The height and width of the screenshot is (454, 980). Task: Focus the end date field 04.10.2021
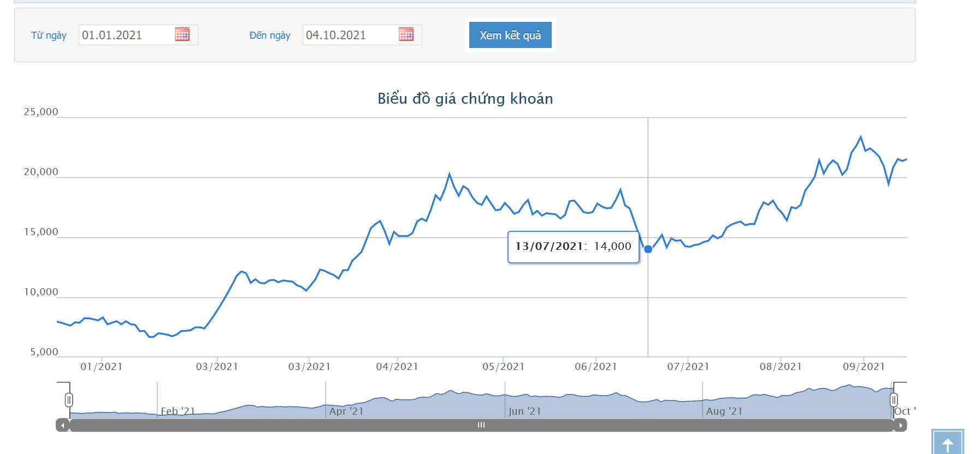click(x=350, y=35)
